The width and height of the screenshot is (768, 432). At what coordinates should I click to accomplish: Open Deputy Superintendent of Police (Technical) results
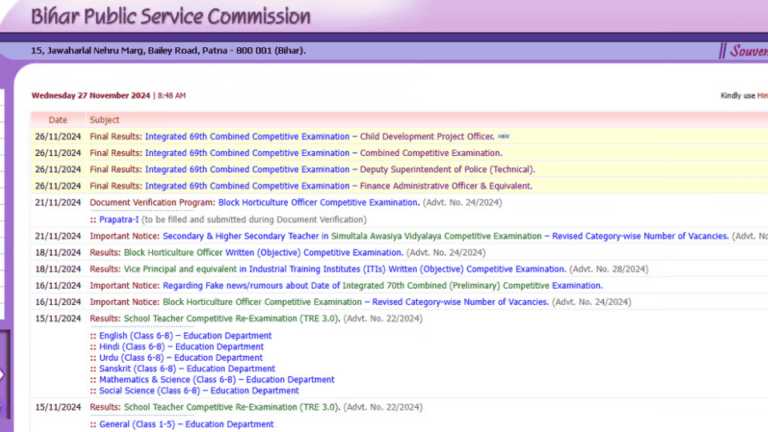coord(340,169)
